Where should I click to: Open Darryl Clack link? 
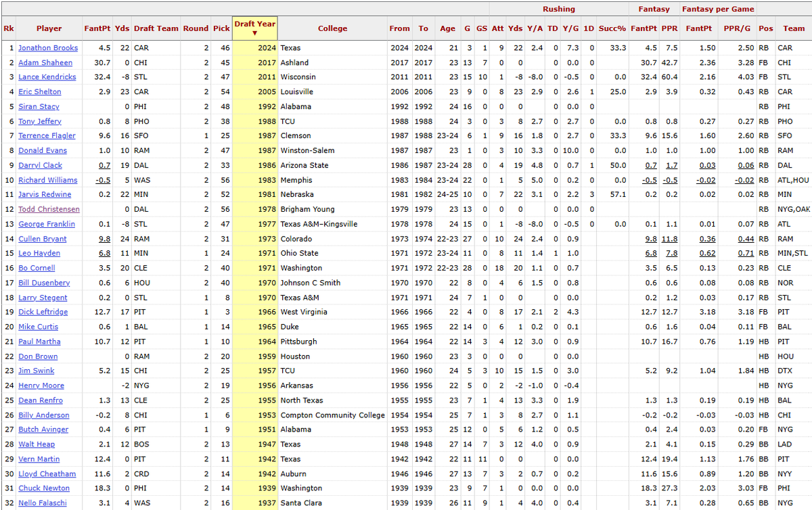tap(40, 166)
